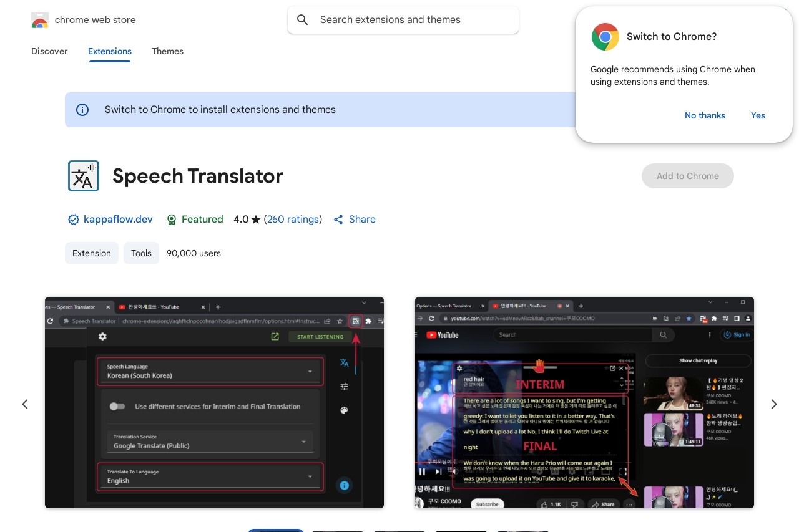Click the info icon in the blue banner
The height and width of the screenshot is (532, 799).
[x=82, y=110]
